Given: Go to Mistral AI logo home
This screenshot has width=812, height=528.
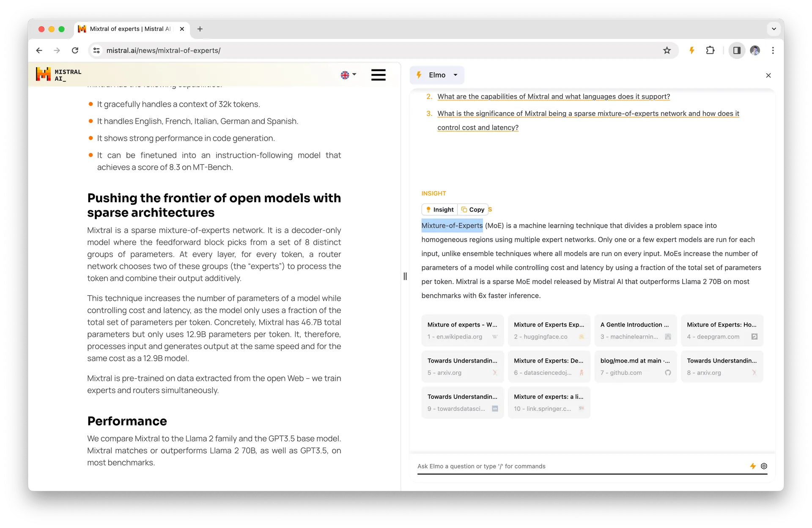Looking at the screenshot, I should point(58,74).
